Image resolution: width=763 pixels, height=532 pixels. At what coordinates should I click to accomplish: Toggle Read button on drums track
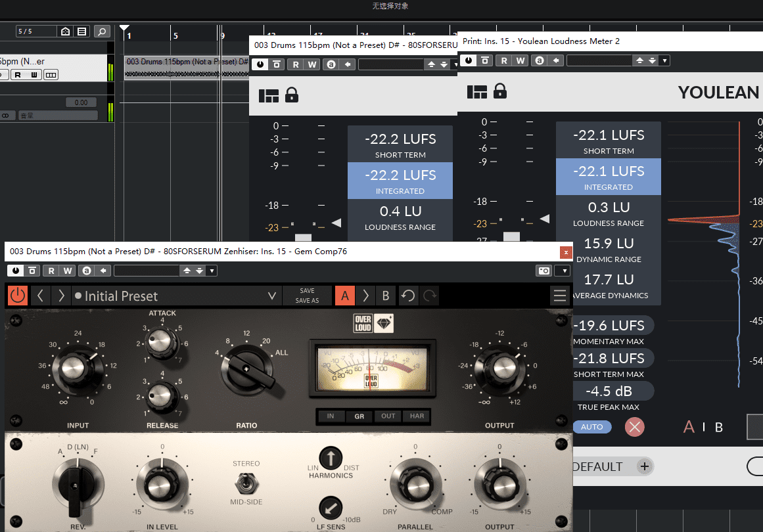coord(18,75)
